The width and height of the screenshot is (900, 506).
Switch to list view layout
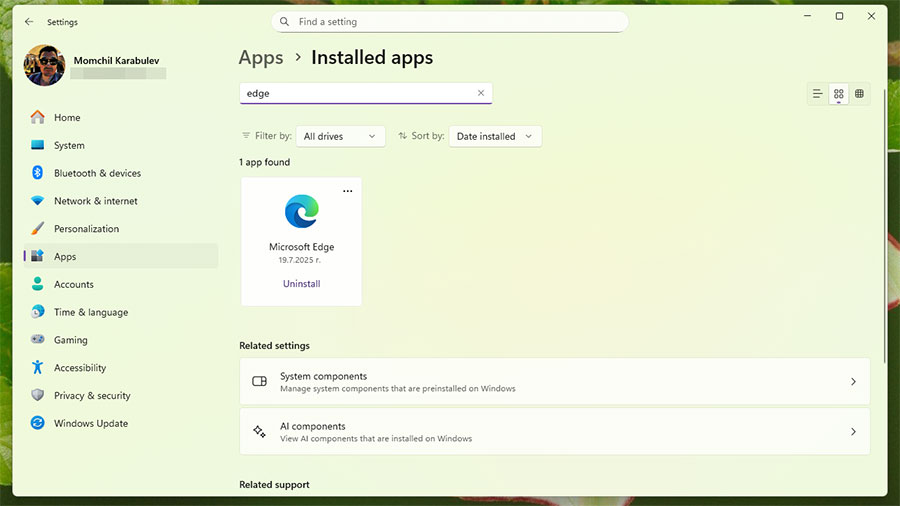point(817,94)
